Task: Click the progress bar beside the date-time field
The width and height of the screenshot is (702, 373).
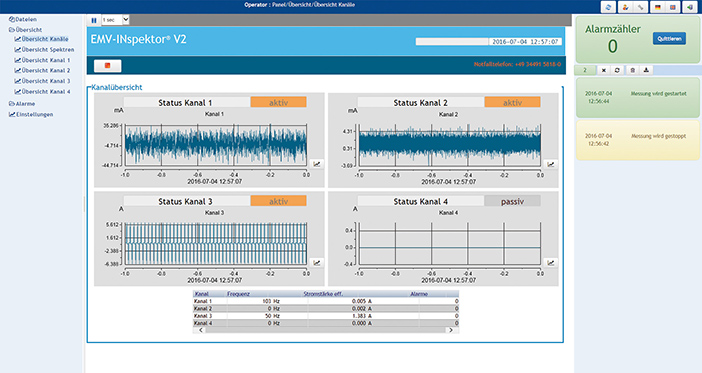Action: tap(452, 42)
